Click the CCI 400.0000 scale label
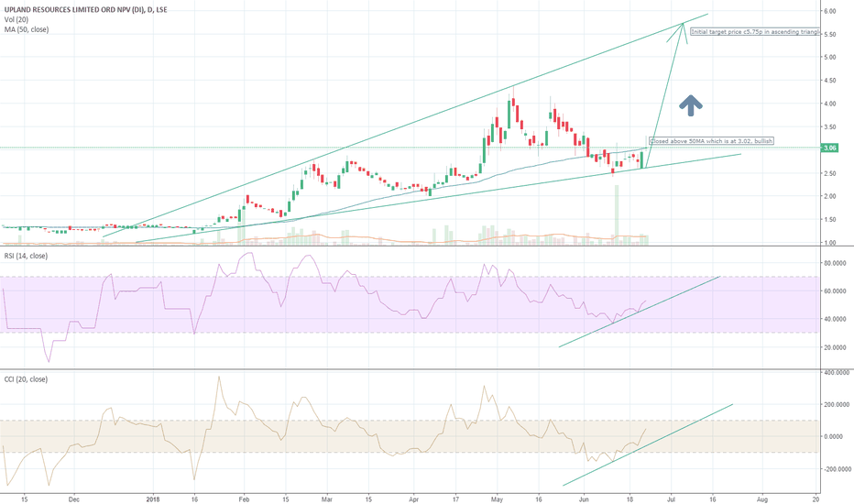 point(837,373)
